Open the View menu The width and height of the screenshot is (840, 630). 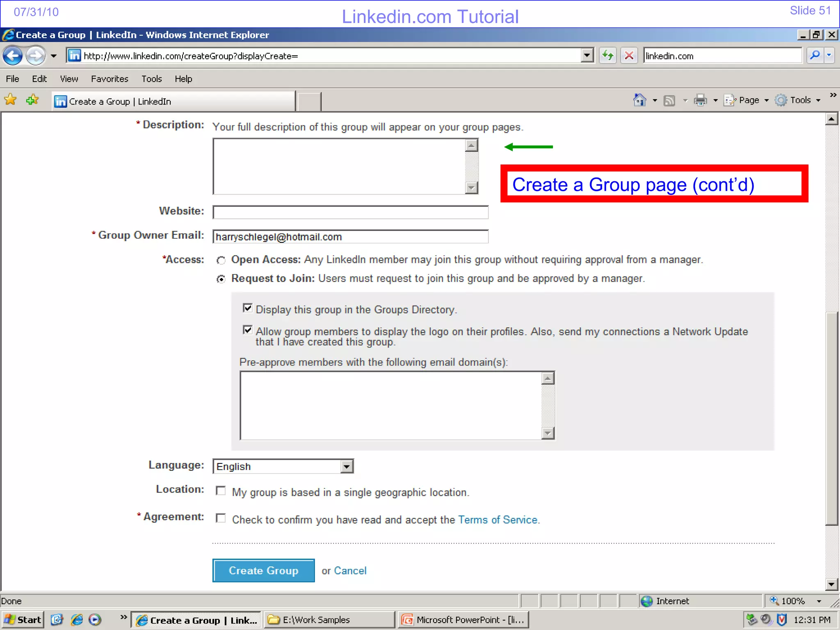pyautogui.click(x=69, y=79)
